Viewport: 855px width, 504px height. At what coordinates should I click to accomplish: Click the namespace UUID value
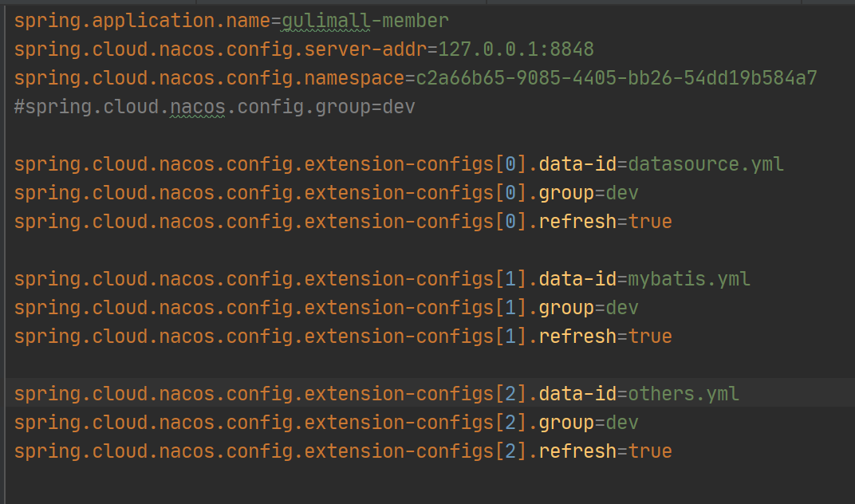[617, 78]
